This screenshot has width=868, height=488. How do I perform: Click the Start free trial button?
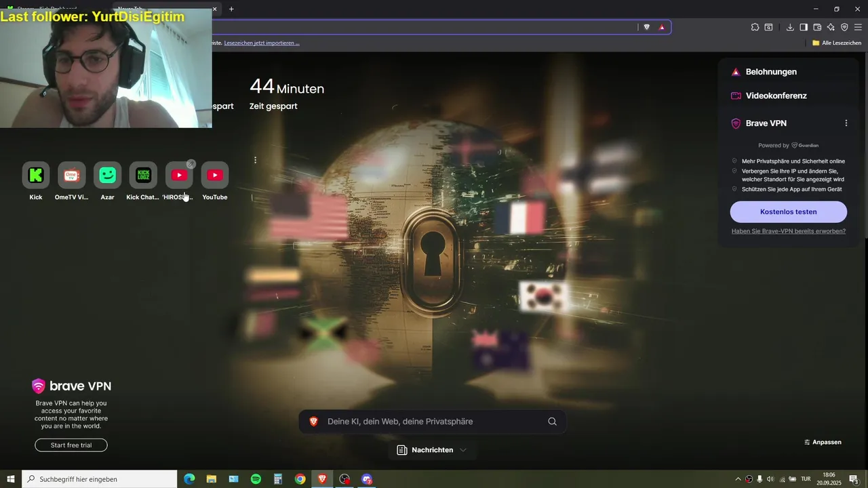coord(71,445)
